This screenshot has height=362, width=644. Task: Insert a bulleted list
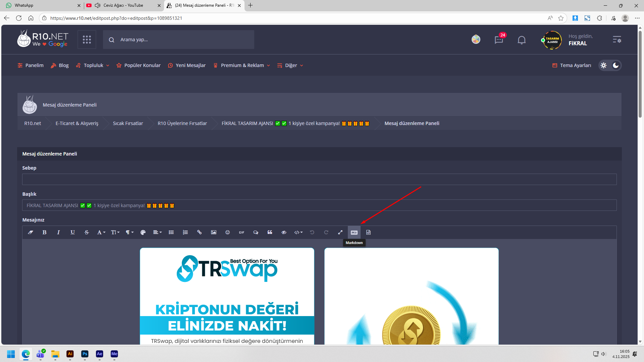(x=171, y=232)
